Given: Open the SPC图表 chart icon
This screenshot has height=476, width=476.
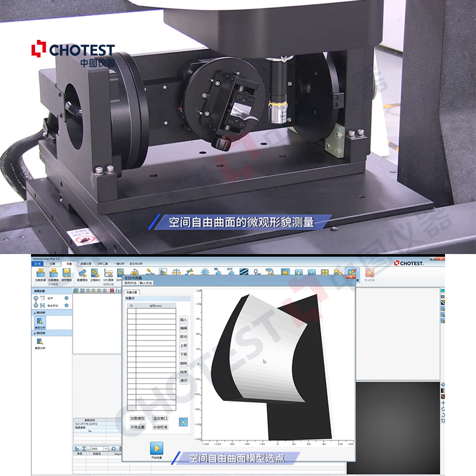Looking at the screenshot, I should pyautogui.click(x=108, y=273).
